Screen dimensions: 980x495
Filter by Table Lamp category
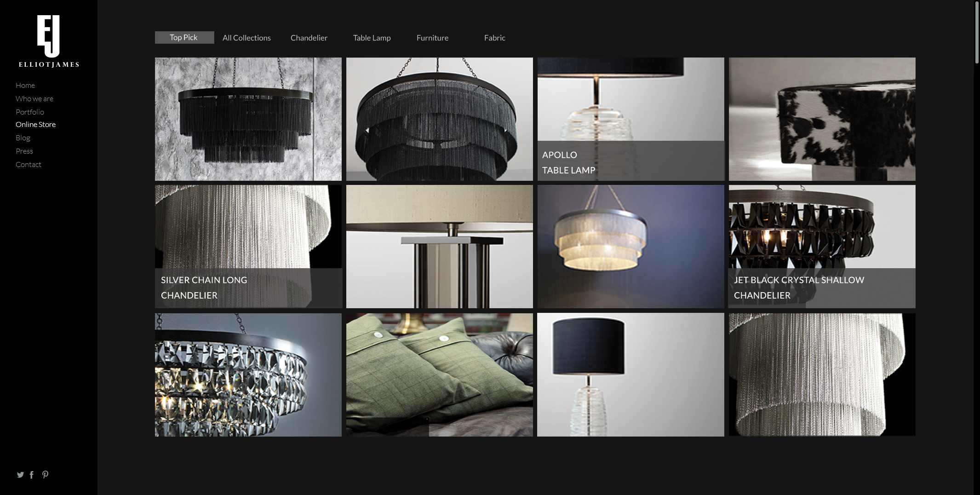pos(372,38)
